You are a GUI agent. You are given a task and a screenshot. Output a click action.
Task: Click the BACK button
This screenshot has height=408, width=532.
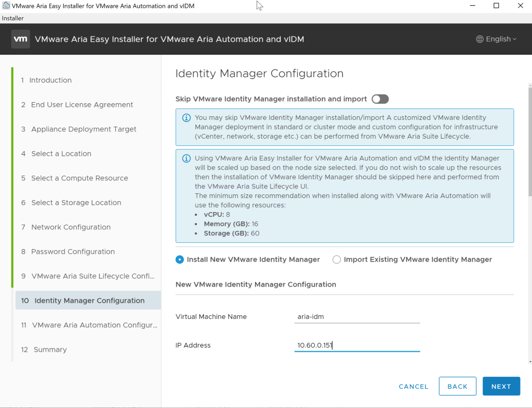pos(457,386)
